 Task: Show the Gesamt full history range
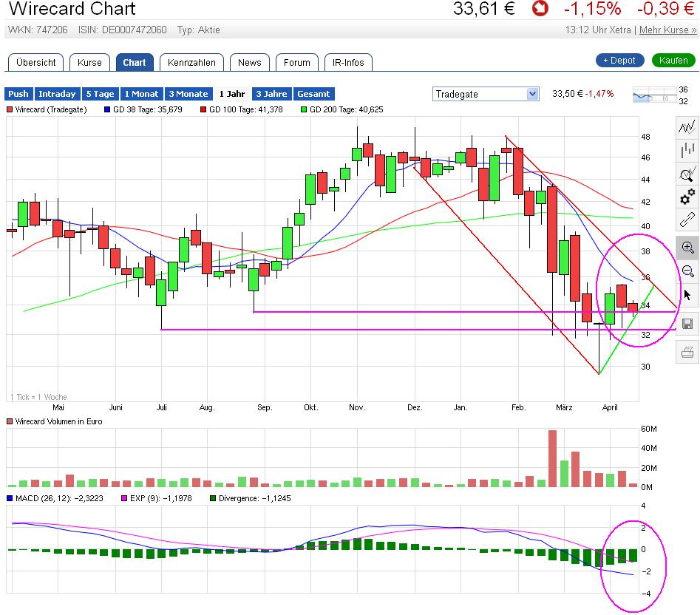[313, 94]
